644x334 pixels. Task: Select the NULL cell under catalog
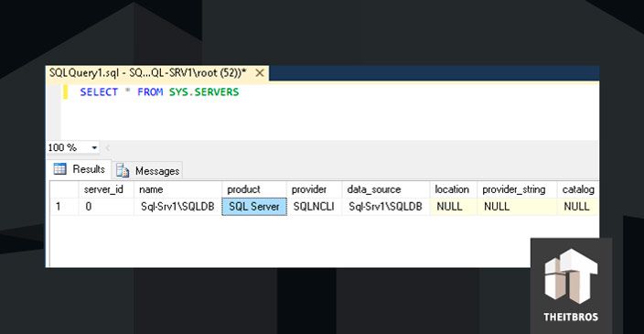(x=578, y=206)
